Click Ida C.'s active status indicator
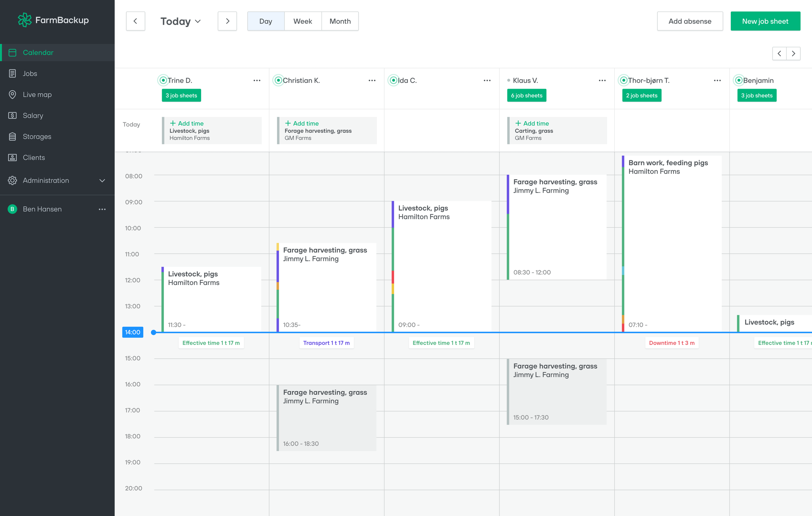 pyautogui.click(x=393, y=80)
